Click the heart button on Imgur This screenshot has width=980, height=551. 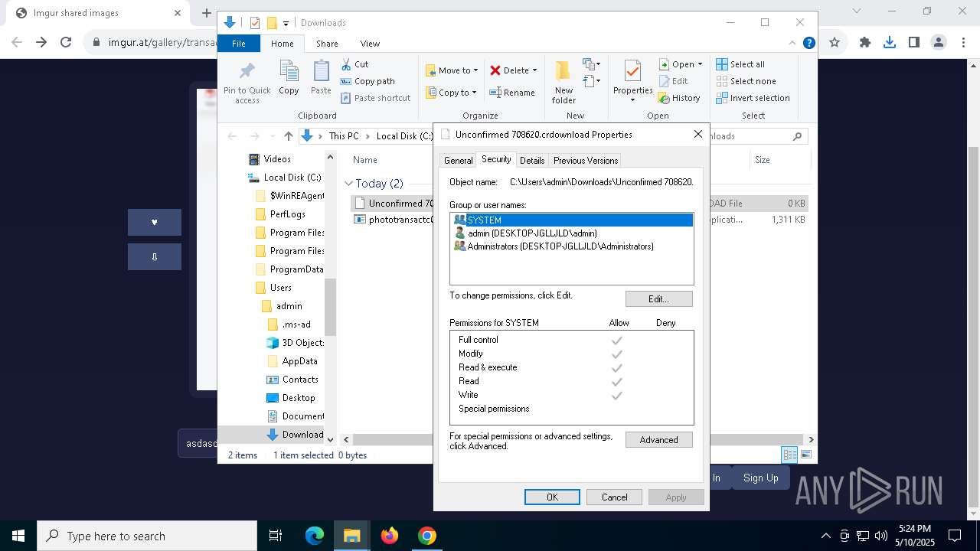coord(155,222)
